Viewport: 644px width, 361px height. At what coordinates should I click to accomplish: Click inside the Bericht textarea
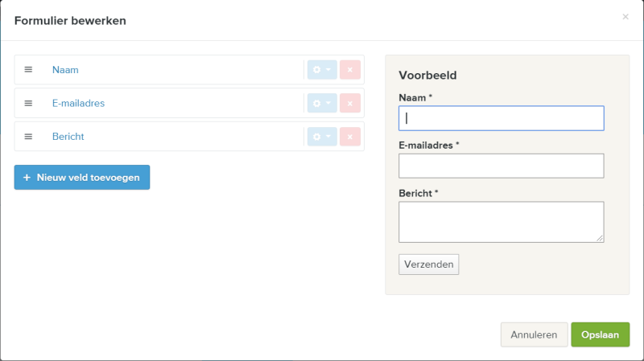[x=501, y=221]
